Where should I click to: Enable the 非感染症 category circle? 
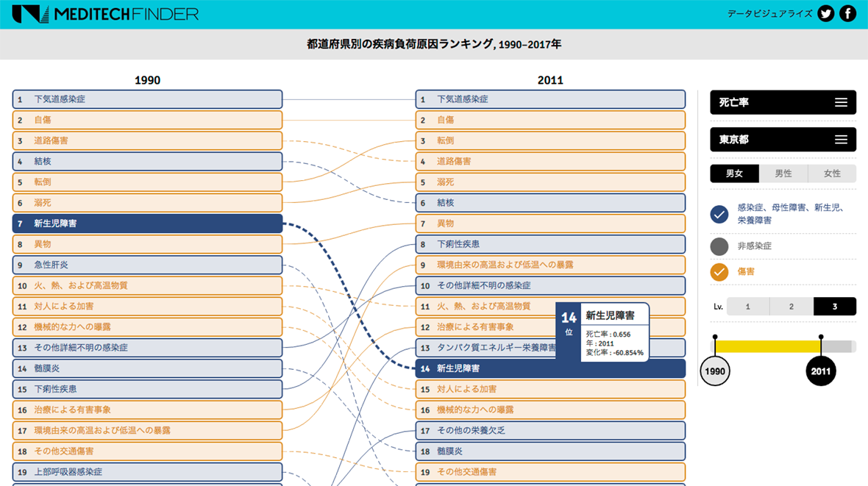pos(719,246)
